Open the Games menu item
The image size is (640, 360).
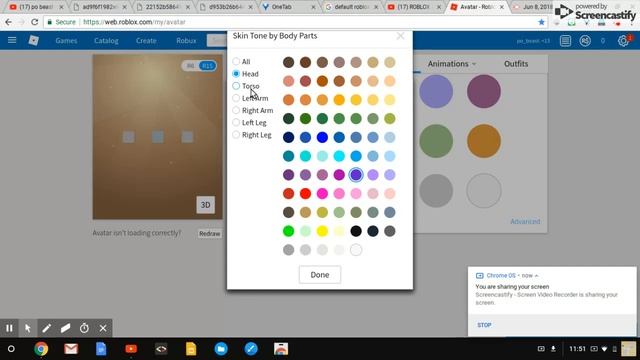(66, 41)
